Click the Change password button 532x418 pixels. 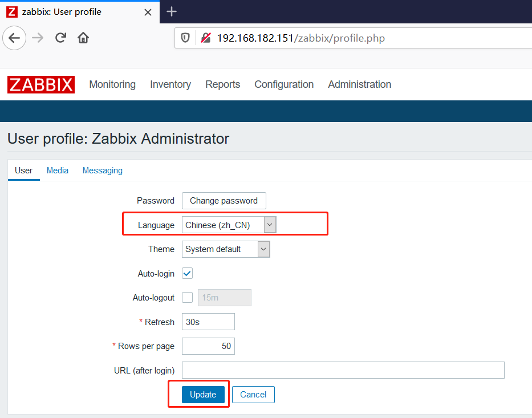point(224,201)
